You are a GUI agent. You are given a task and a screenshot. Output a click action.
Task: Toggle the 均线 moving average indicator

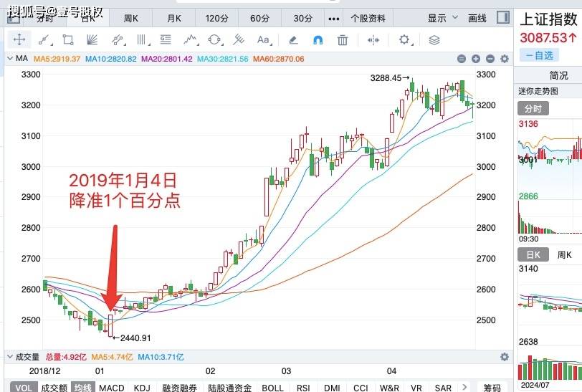(83, 388)
